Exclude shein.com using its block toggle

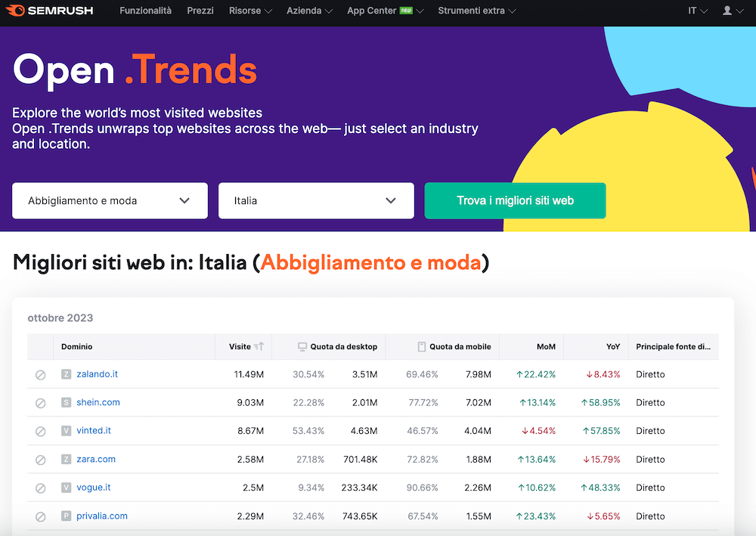40,402
